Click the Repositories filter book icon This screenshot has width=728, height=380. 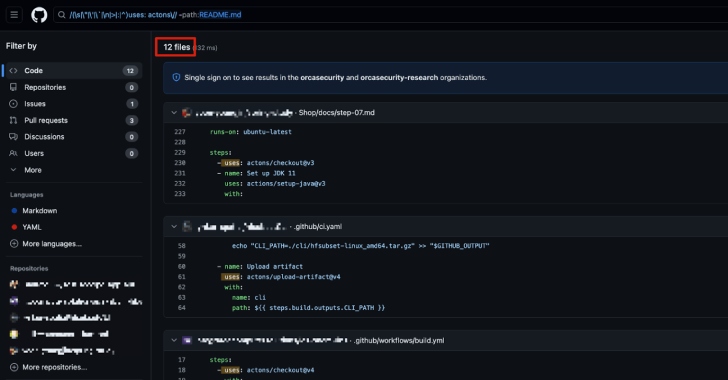tap(13, 87)
